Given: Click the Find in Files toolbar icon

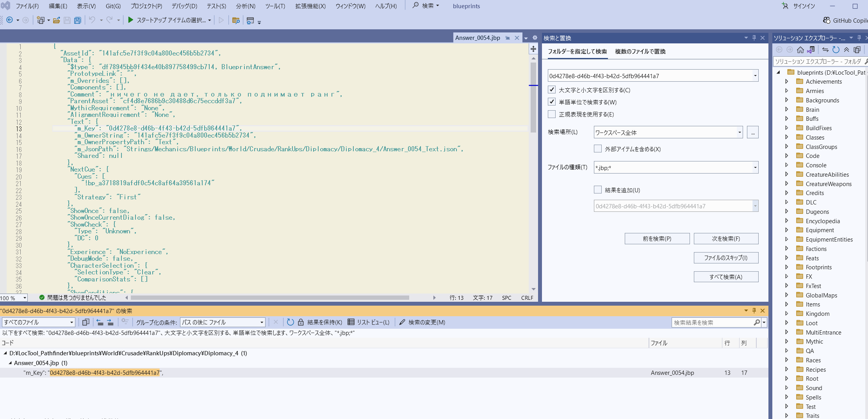Looking at the screenshot, I should (235, 20).
